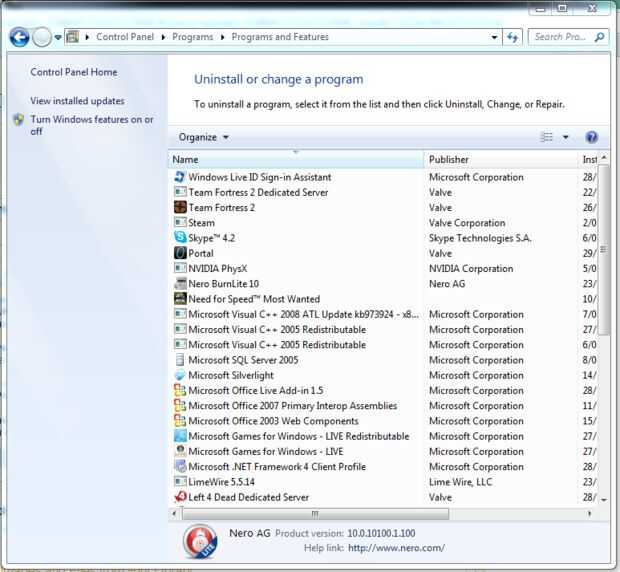Select Microsoft Games for Windows - LIVE name

click(x=266, y=451)
